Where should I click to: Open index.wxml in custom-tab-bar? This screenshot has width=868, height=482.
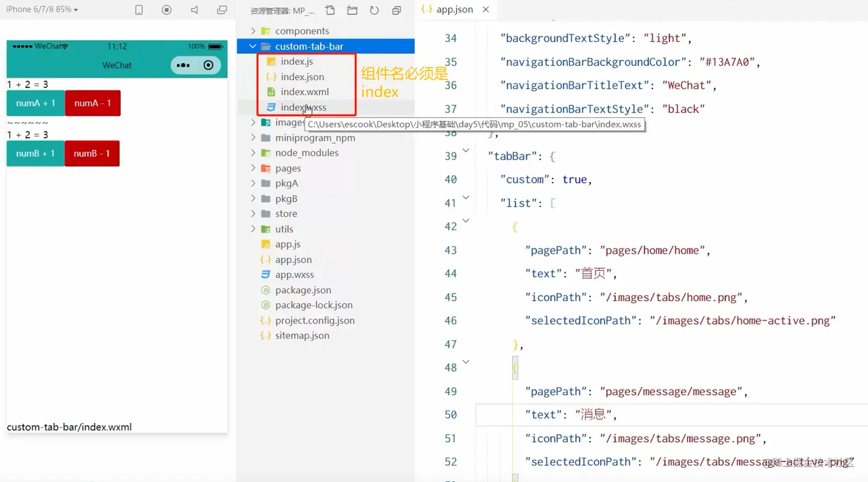coord(304,92)
